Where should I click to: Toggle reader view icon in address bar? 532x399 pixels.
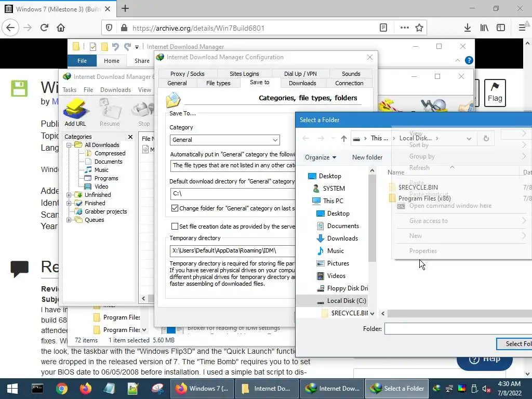[x=383, y=28]
